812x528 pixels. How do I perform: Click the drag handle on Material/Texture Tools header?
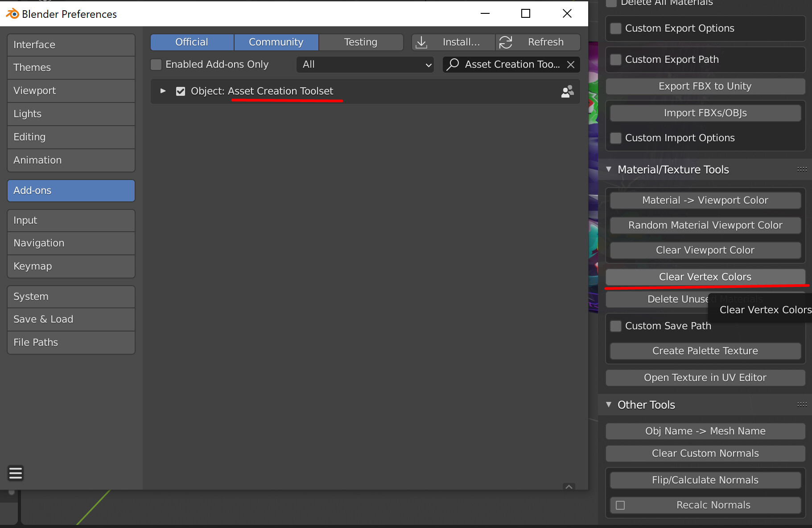[x=802, y=169]
